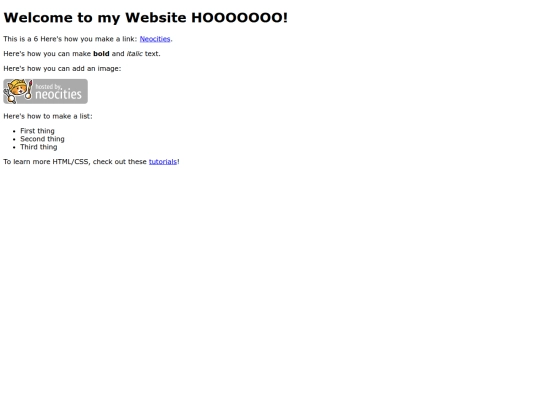Open the tutorials link
Image resolution: width=540 pixels, height=405 pixels.
pyautogui.click(x=163, y=162)
